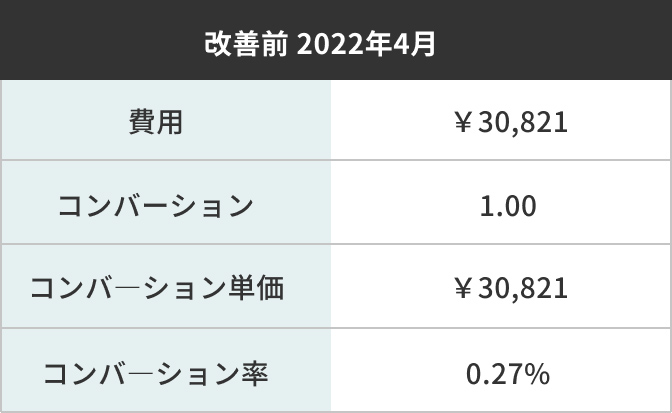Click the 月 character in the header

click(x=423, y=44)
